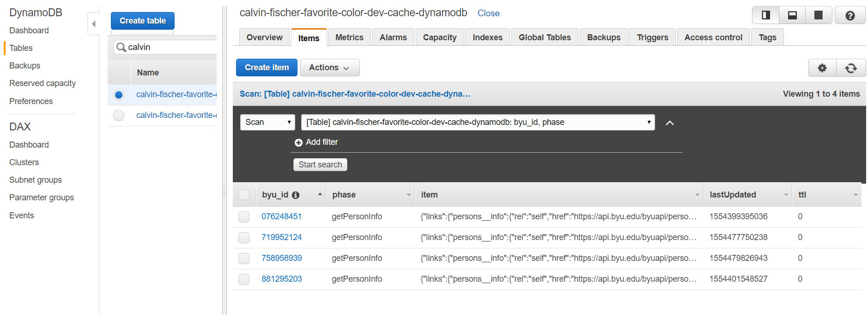Click the Create table button
Screen dimensions: 868x315
click(143, 21)
